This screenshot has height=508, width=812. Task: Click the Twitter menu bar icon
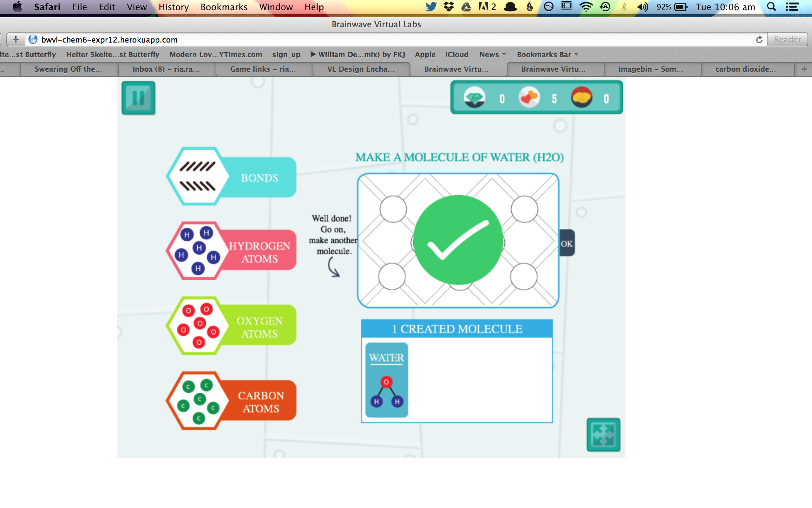coord(431,7)
